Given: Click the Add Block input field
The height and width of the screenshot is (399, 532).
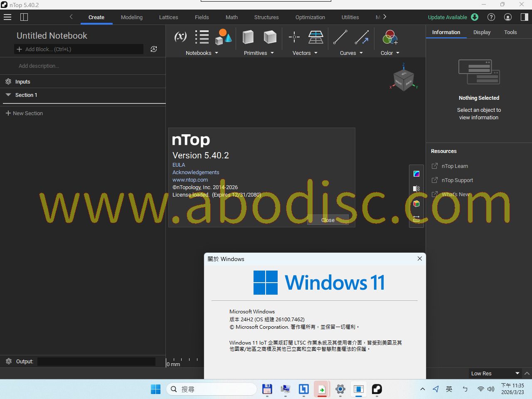Looking at the screenshot, I should tap(79, 49).
